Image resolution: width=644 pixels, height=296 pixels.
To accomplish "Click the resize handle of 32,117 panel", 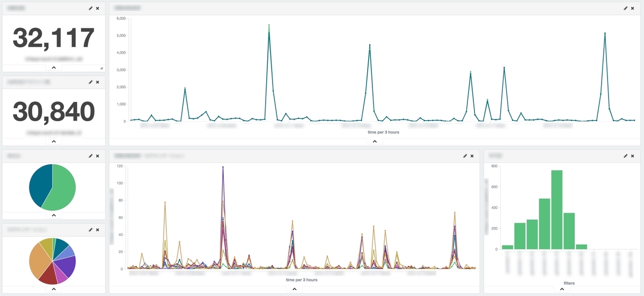I will (x=101, y=67).
